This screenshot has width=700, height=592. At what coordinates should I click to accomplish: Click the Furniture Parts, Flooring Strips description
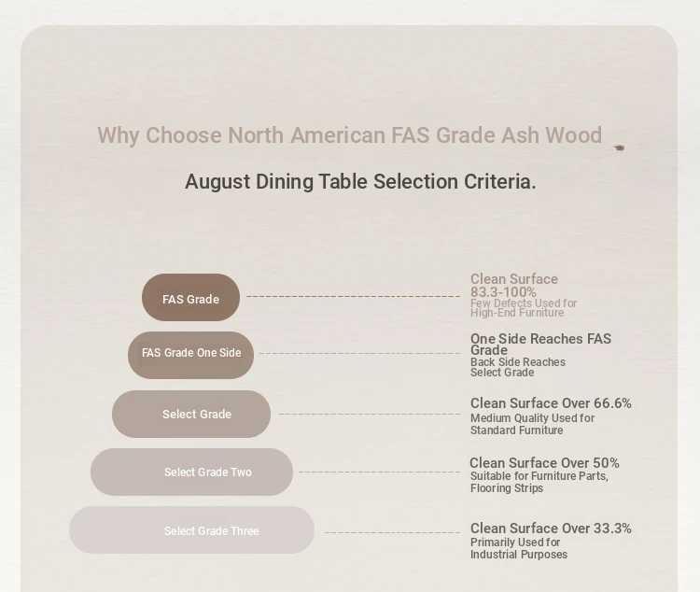click(539, 482)
